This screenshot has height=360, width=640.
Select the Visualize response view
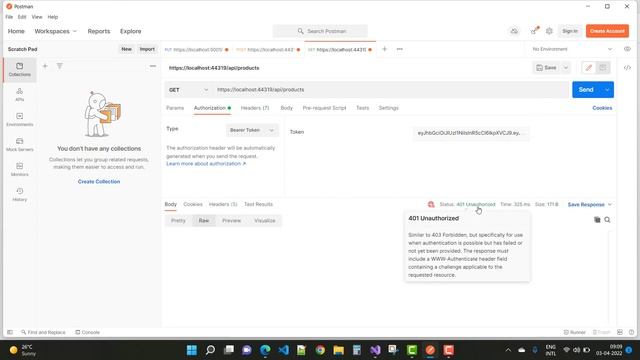click(x=265, y=220)
